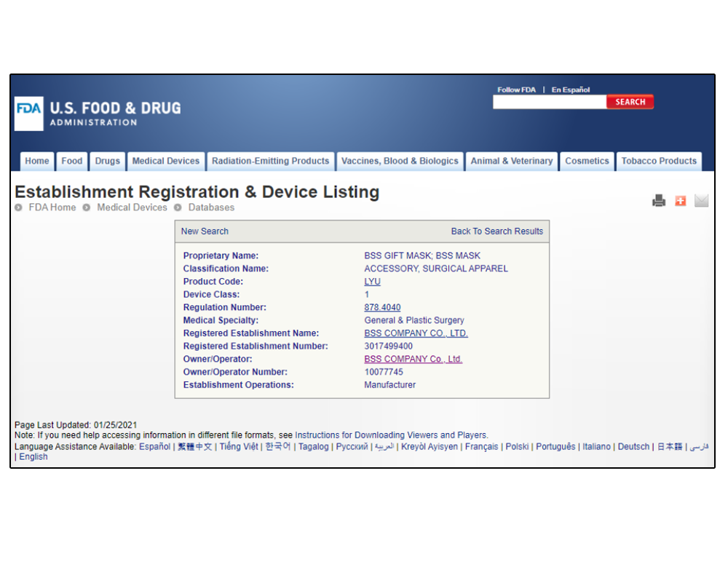This screenshot has height=575, width=728.
Task: Click the New Search link
Action: pyautogui.click(x=205, y=231)
